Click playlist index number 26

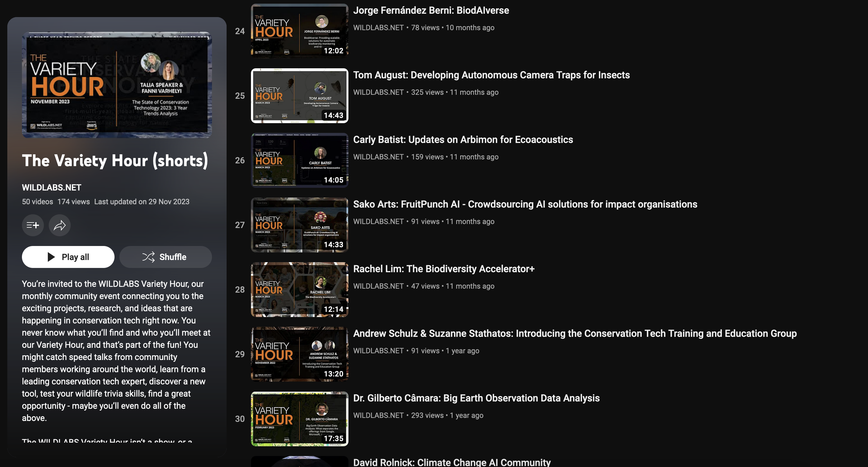[240, 161]
